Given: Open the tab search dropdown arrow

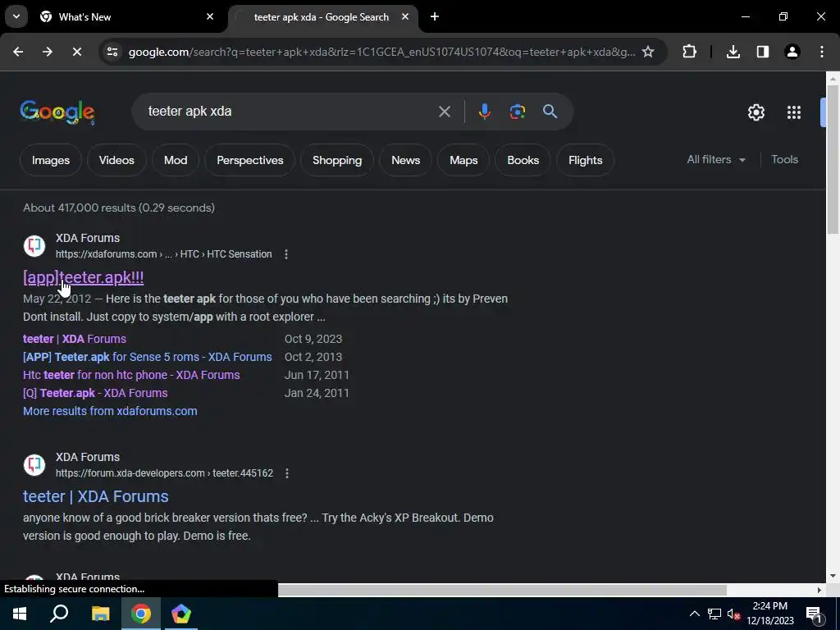Looking at the screenshot, I should (x=16, y=16).
